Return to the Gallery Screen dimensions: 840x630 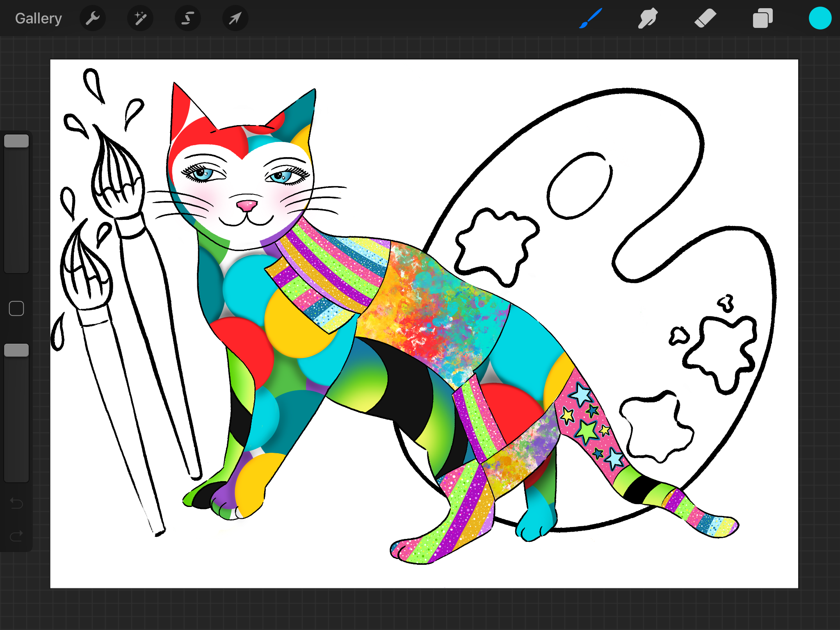click(x=39, y=18)
